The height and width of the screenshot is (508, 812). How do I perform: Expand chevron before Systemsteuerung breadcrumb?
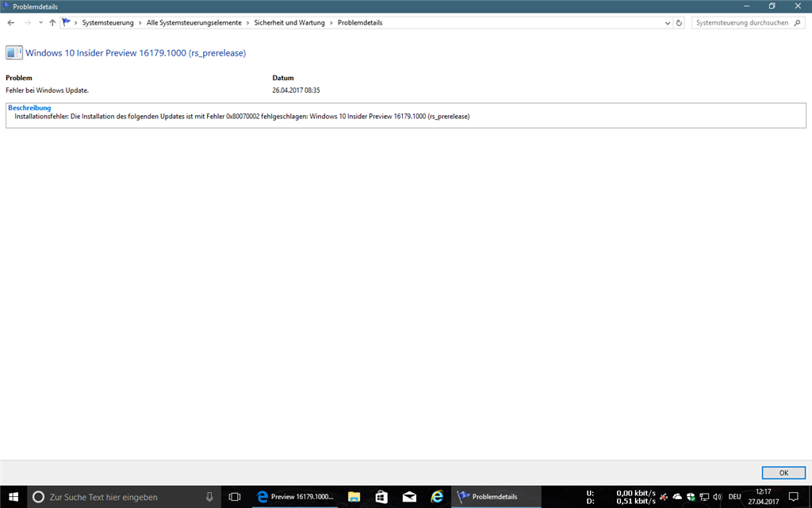tap(75, 23)
